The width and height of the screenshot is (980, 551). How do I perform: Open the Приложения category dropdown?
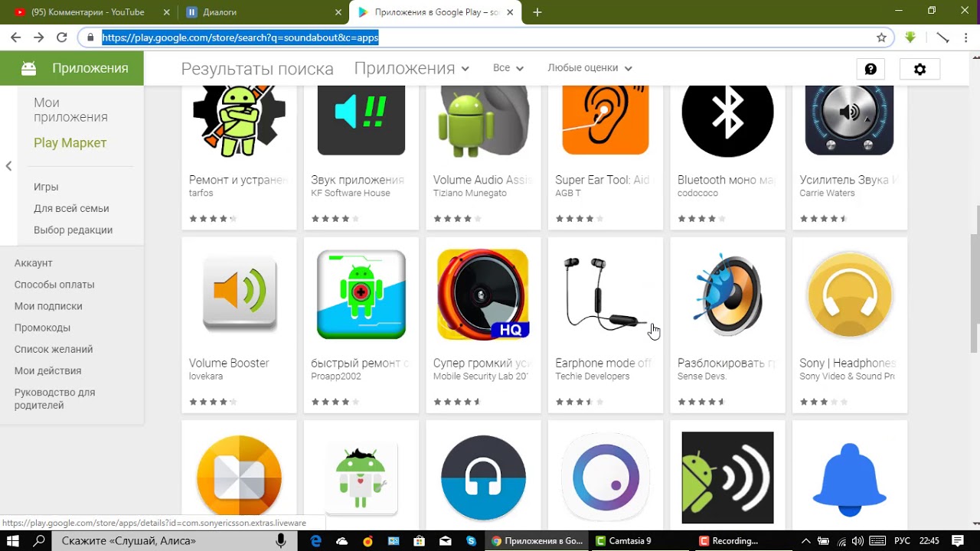point(411,68)
